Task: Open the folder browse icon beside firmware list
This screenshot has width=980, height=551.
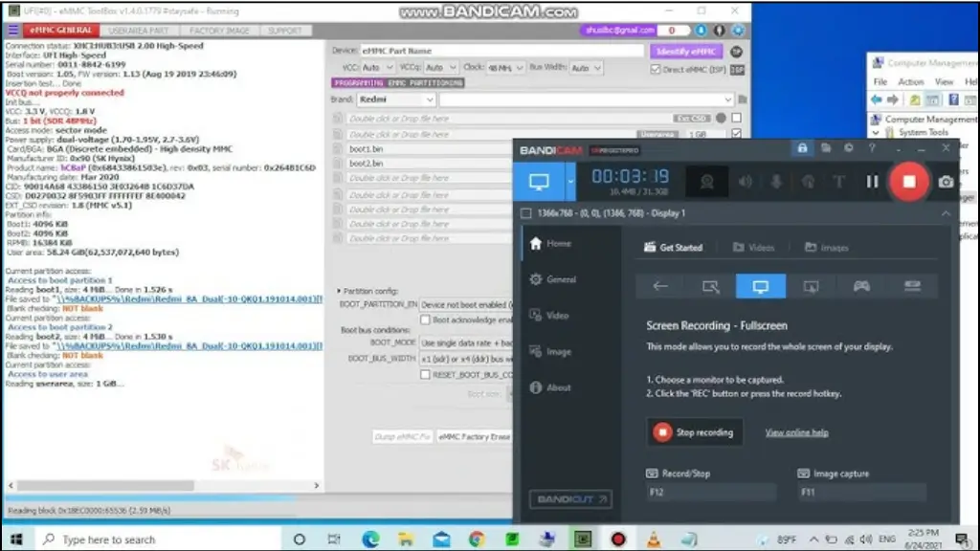Action: point(743,99)
